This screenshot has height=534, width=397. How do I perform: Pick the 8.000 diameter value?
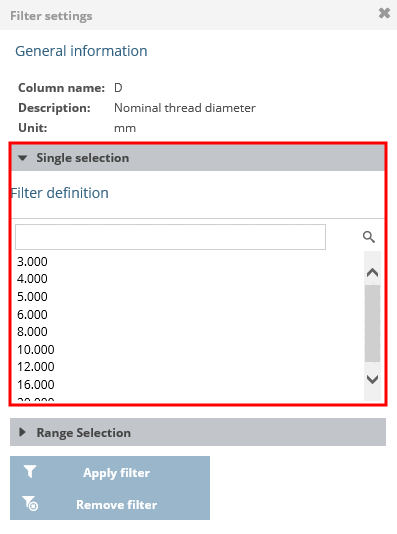point(32,332)
